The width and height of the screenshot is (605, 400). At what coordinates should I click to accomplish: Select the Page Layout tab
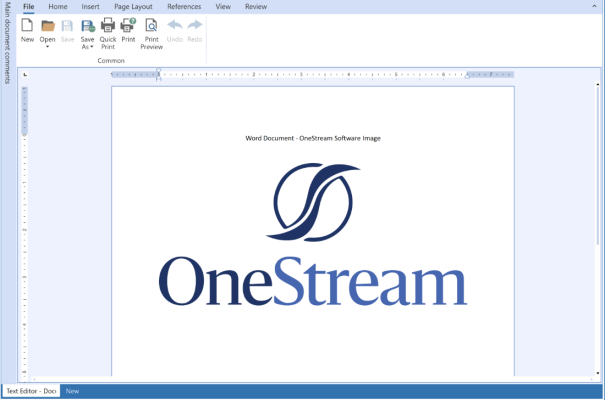pos(133,6)
